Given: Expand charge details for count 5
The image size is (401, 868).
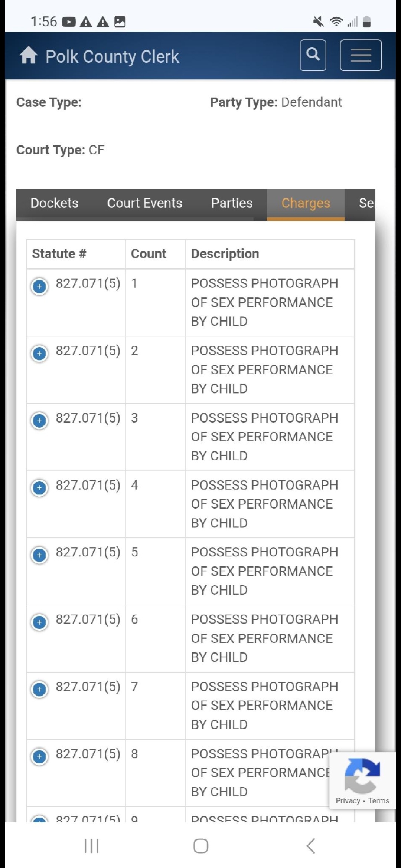Looking at the screenshot, I should (x=39, y=555).
